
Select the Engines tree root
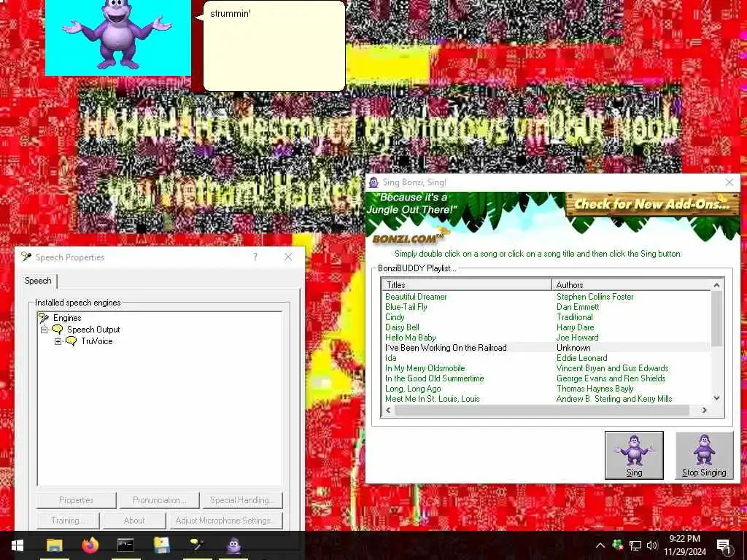(x=66, y=318)
